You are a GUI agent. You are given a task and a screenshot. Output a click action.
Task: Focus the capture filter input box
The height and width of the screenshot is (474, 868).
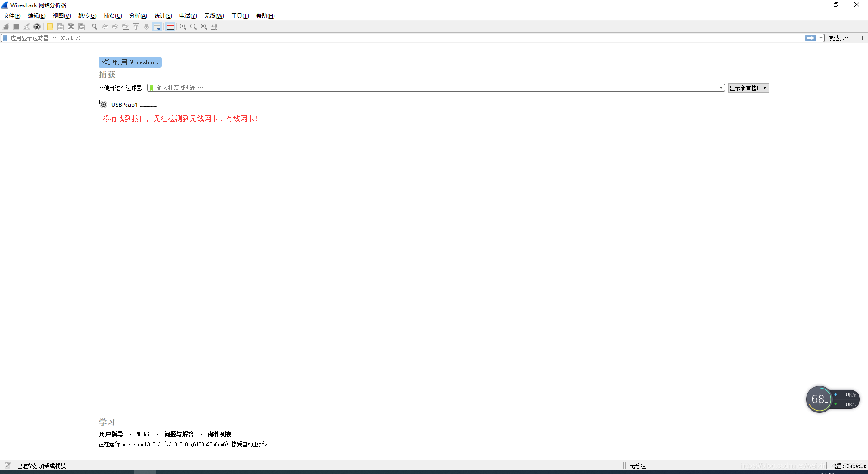[x=437, y=88]
